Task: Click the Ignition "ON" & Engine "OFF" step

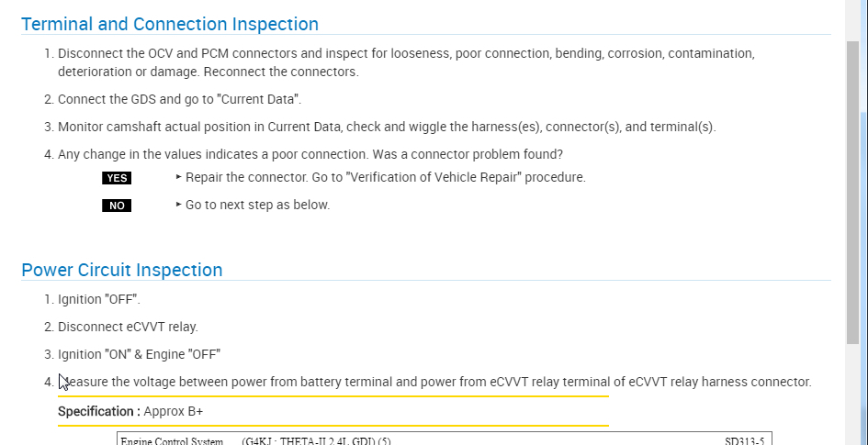Action: pyautogui.click(x=139, y=354)
